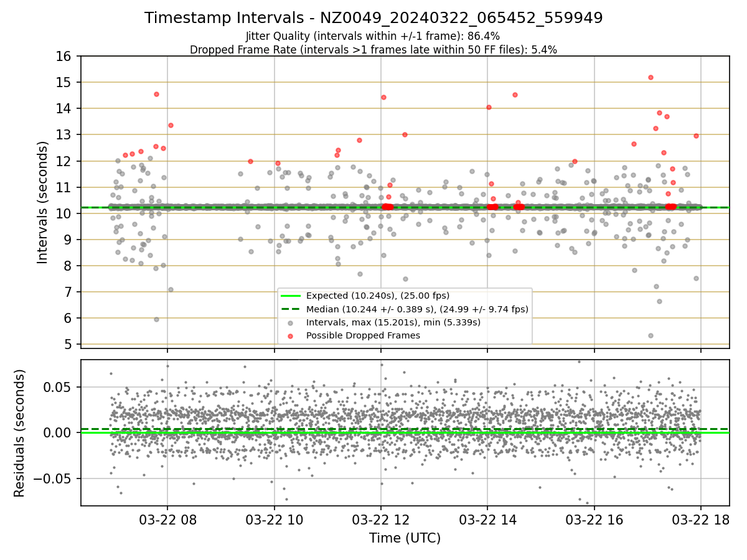Click the gray dot marker in the legend
The height and width of the screenshot is (560, 747).
tap(291, 322)
